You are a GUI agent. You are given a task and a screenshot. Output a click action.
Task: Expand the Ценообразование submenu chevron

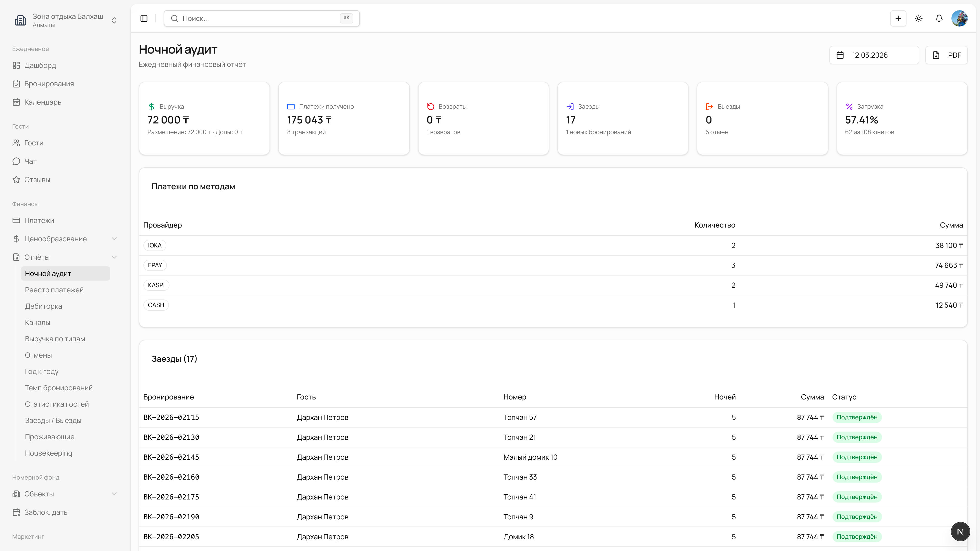[114, 239]
